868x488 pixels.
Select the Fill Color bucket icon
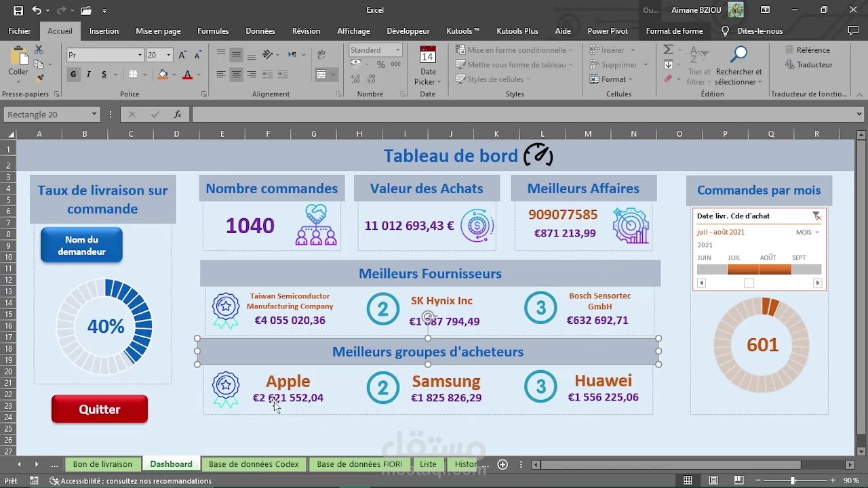tap(163, 74)
